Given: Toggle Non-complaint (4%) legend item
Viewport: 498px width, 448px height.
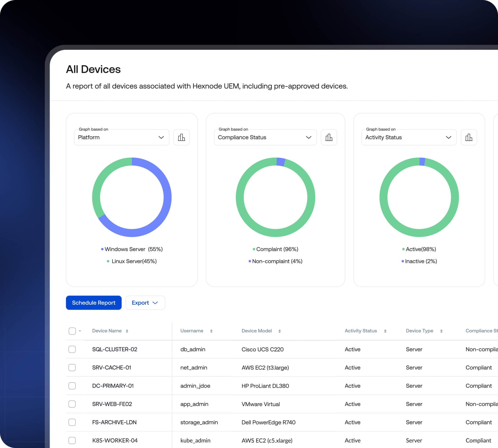Looking at the screenshot, I should pos(275,261).
